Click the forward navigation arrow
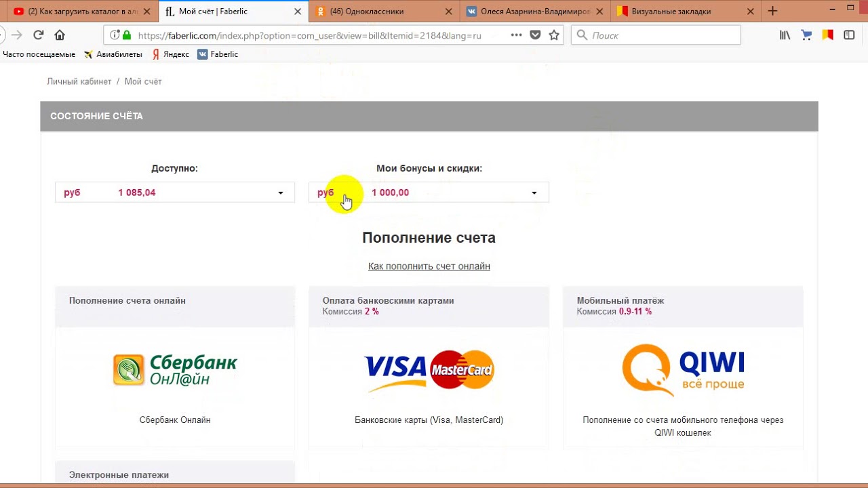868x488 pixels. pos(17,35)
